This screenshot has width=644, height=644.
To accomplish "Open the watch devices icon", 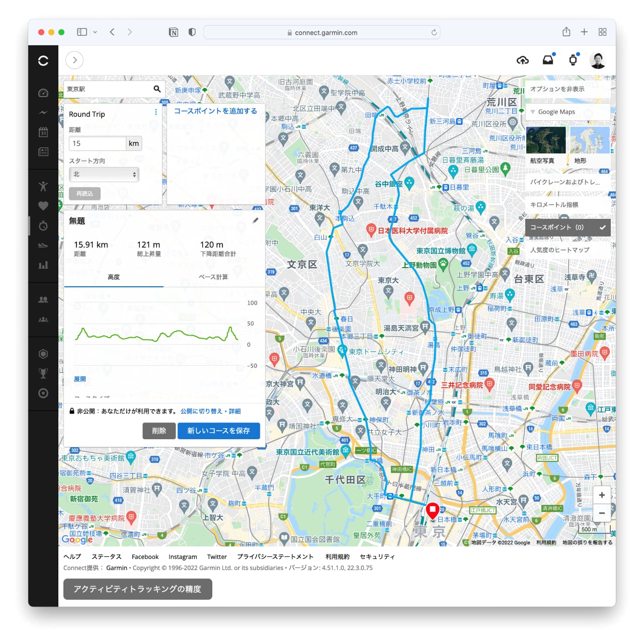I will tap(573, 60).
